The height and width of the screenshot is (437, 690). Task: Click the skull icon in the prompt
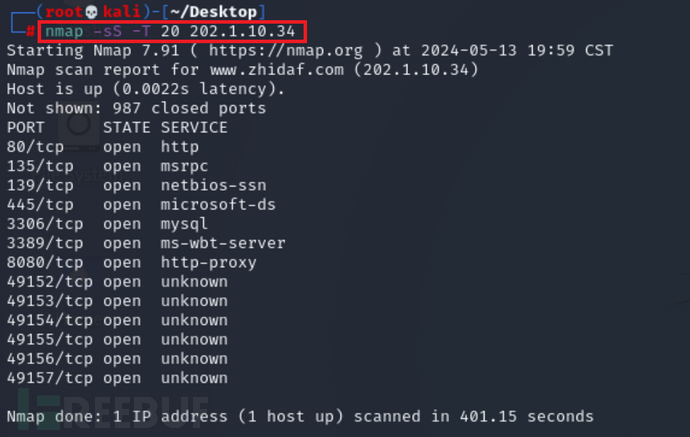point(91,12)
